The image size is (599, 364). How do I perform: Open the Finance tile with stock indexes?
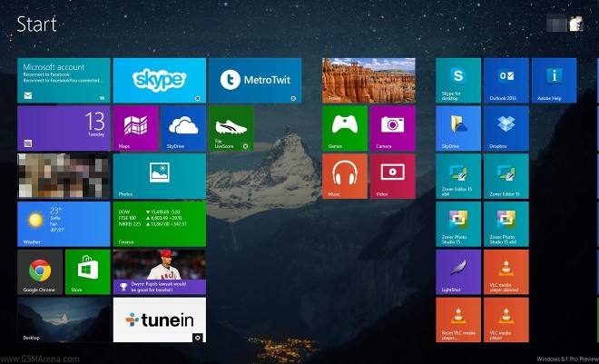pyautogui.click(x=160, y=224)
